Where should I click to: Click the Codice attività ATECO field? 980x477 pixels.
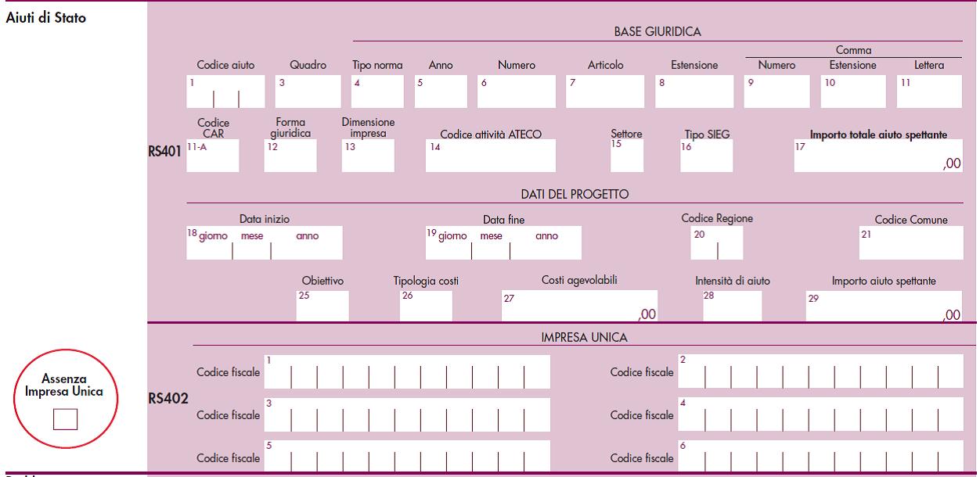pos(491,156)
